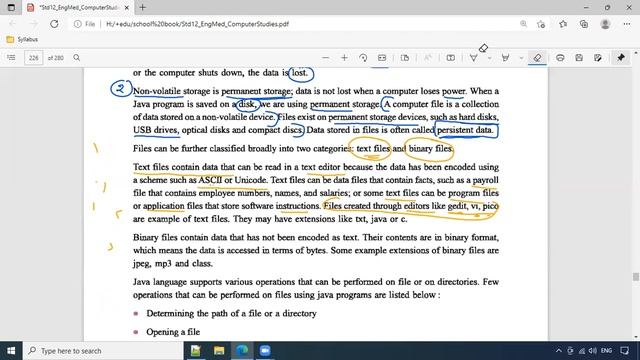Refresh the current page

pos(54,24)
